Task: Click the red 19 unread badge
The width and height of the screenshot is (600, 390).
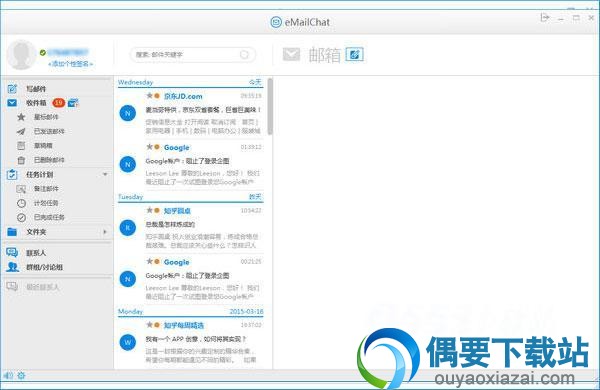Action: click(59, 103)
